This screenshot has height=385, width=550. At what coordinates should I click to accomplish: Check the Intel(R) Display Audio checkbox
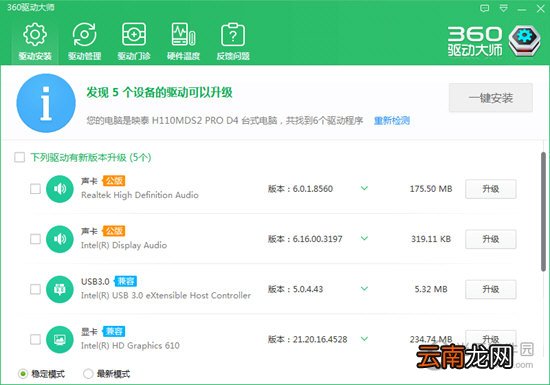pyautogui.click(x=35, y=239)
